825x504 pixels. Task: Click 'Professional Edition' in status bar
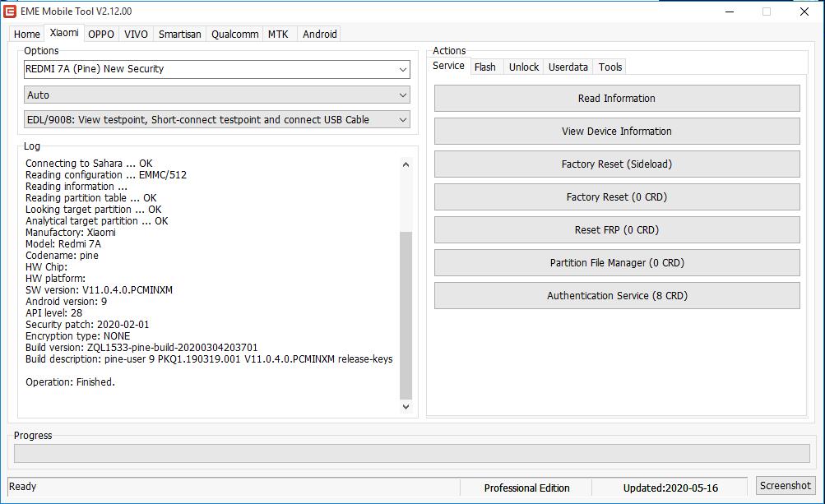[x=526, y=488]
